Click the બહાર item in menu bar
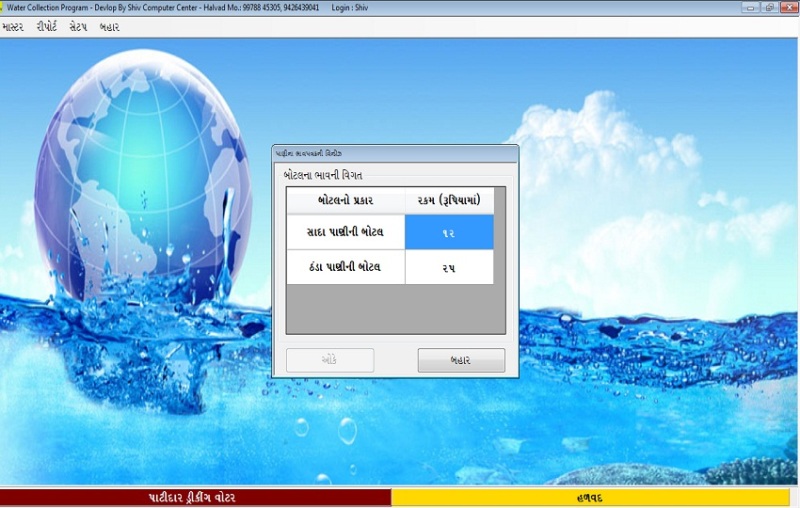This screenshot has width=800, height=508. pos(109,27)
